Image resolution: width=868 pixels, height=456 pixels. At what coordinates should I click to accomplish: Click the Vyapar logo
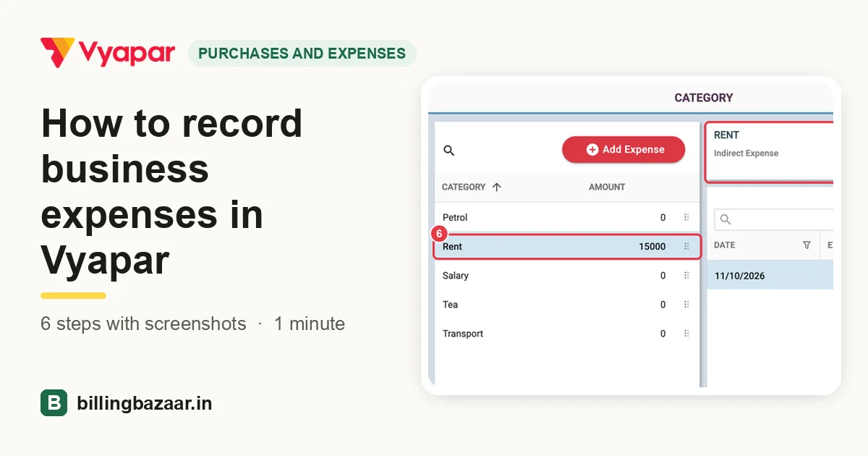click(108, 53)
